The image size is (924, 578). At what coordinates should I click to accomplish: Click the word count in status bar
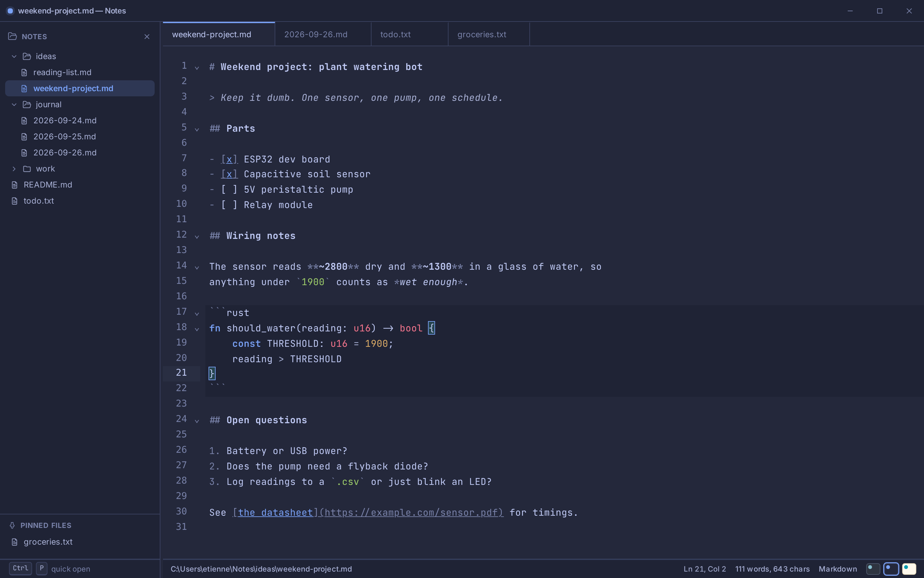coord(773,569)
